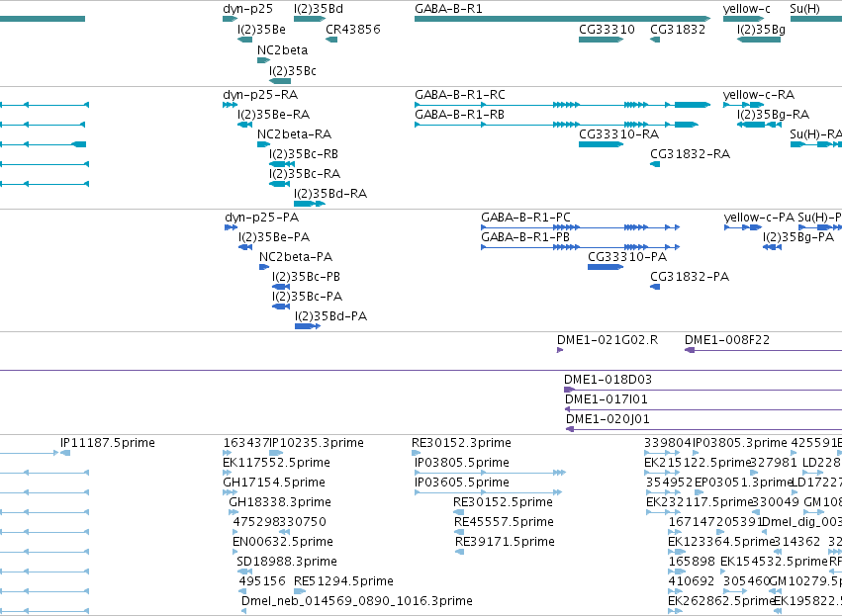The height and width of the screenshot is (616, 842).
Task: Click the IP11187.5prime EST label
Action: click(x=108, y=443)
